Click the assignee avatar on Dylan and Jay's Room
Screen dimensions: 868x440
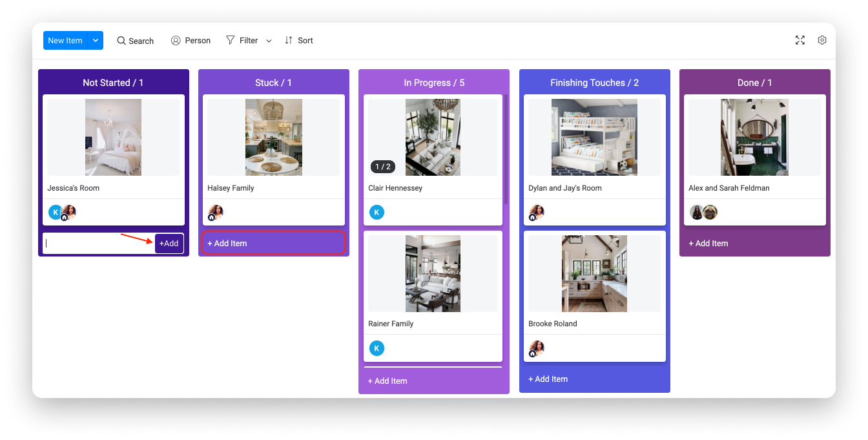[537, 213]
